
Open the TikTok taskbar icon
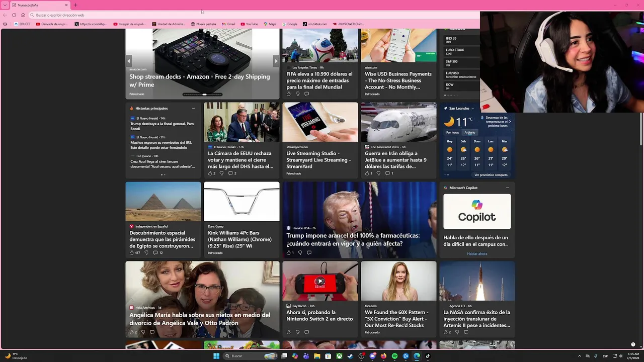(x=428, y=356)
